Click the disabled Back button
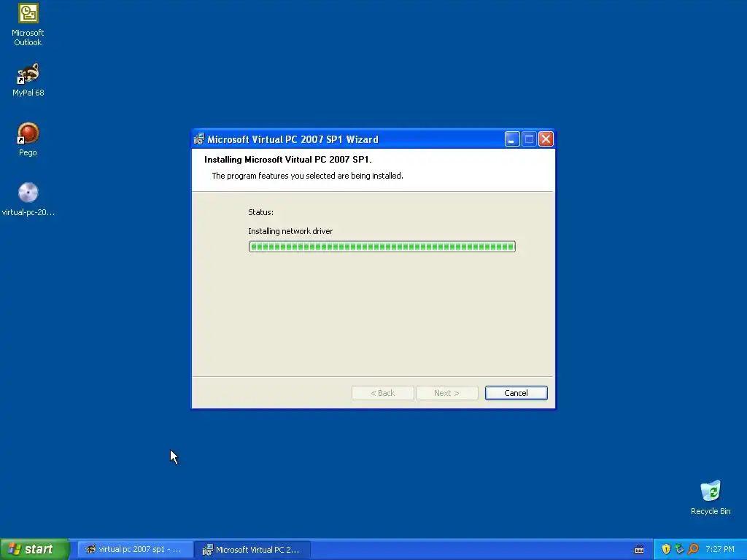The image size is (747, 560). [x=382, y=393]
